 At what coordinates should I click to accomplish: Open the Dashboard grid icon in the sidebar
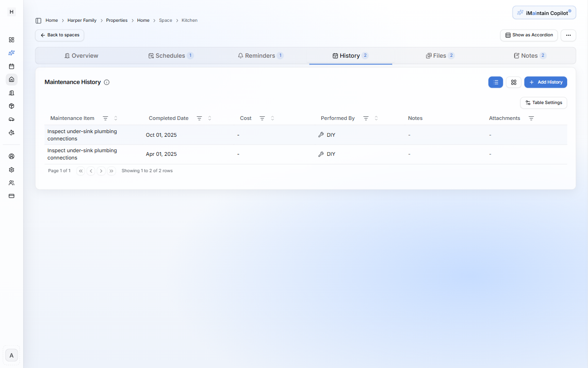(x=11, y=40)
